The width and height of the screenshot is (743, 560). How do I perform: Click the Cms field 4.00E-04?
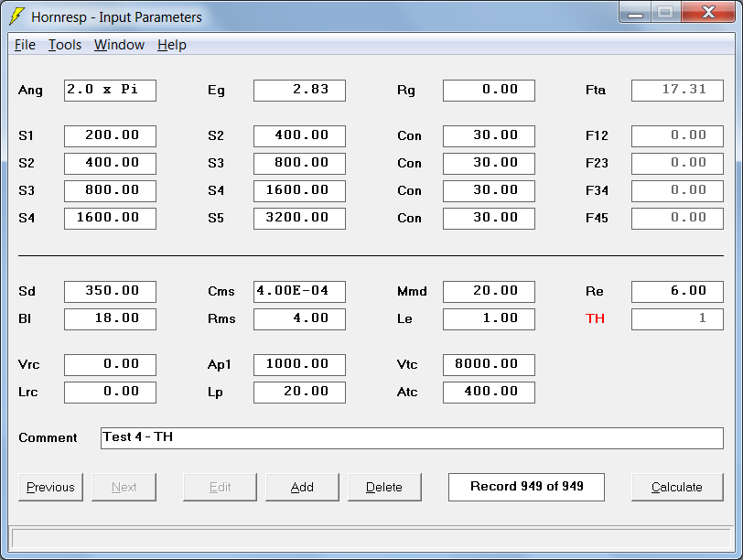[299, 292]
